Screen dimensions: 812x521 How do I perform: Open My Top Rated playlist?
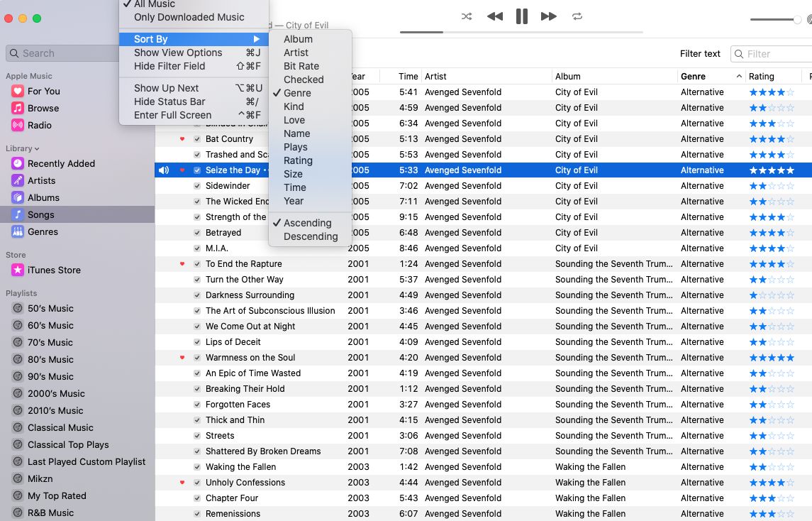(57, 496)
